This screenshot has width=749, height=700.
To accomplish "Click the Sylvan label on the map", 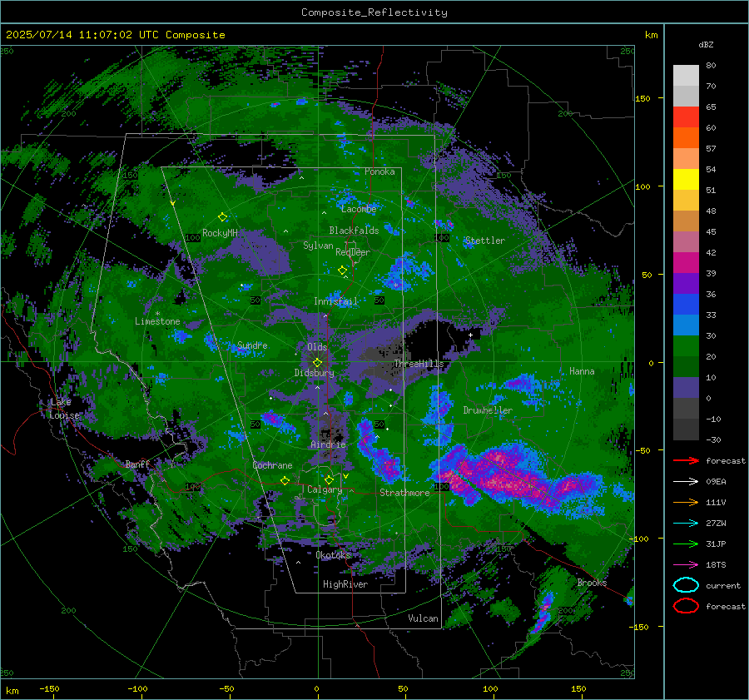I will (x=318, y=246).
